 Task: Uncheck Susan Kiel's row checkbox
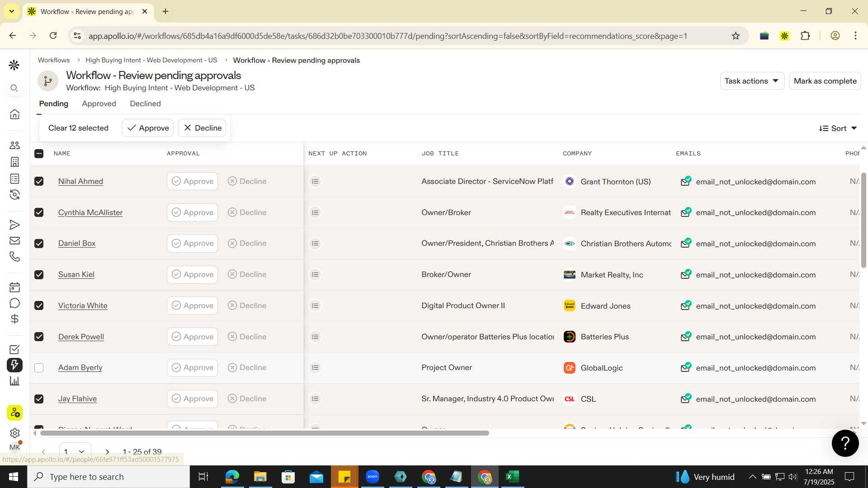coord(39,275)
